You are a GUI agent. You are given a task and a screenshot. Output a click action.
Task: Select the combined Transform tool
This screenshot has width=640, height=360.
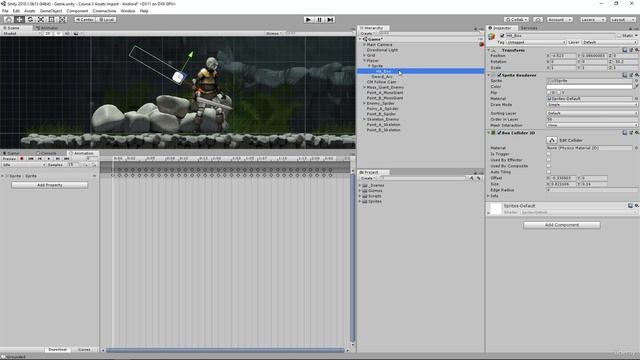(x=62, y=19)
